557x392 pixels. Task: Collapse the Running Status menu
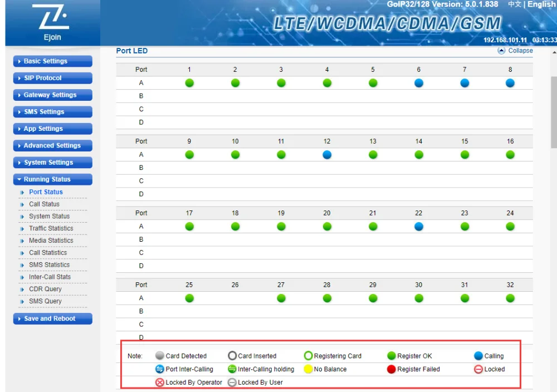[x=52, y=179]
